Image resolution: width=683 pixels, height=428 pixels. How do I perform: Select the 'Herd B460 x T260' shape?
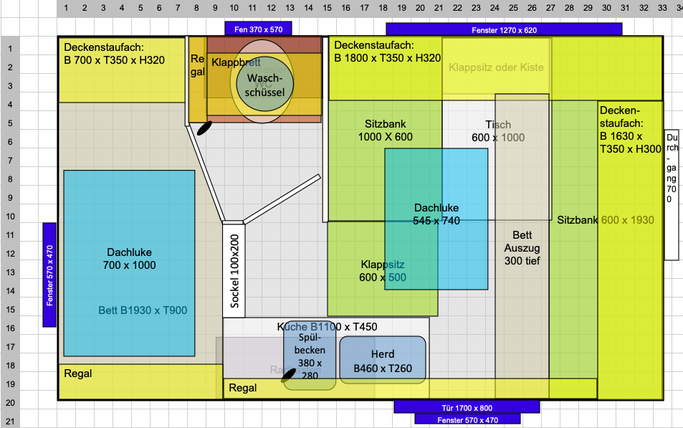pyautogui.click(x=382, y=360)
